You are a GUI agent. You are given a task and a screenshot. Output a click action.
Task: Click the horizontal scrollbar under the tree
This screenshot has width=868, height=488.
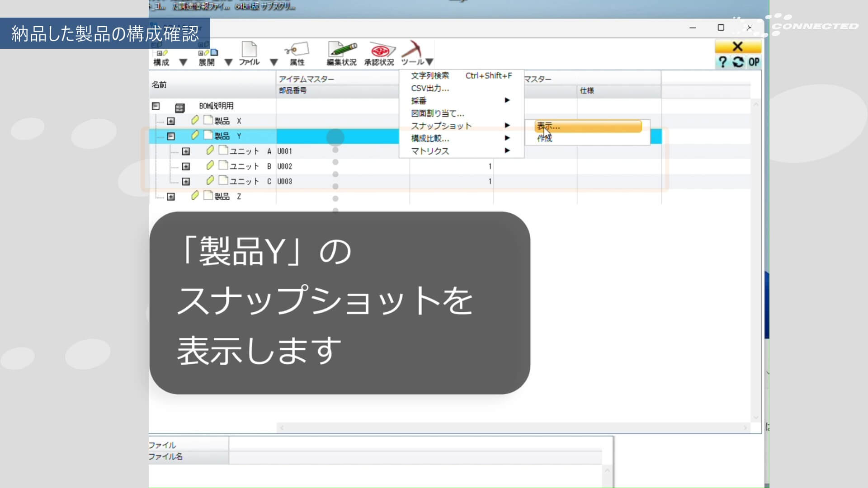pos(514,427)
